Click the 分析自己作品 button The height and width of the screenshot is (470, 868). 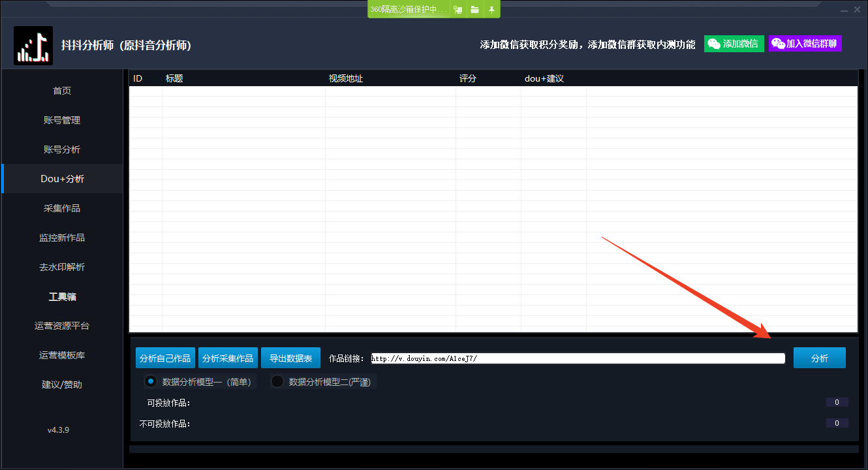pos(165,357)
